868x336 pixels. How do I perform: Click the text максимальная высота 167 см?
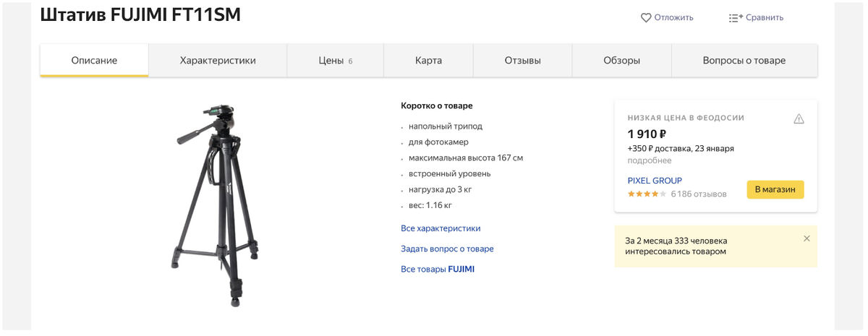(x=466, y=158)
